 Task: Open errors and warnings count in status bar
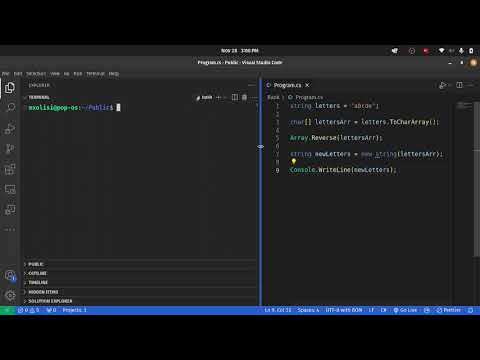click(x=29, y=310)
